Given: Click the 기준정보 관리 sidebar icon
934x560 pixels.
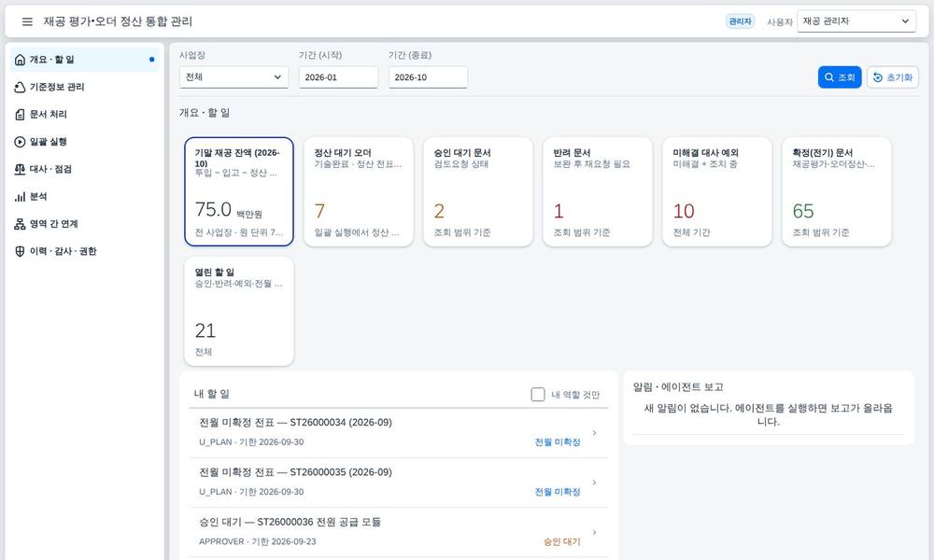Looking at the screenshot, I should pos(20,87).
